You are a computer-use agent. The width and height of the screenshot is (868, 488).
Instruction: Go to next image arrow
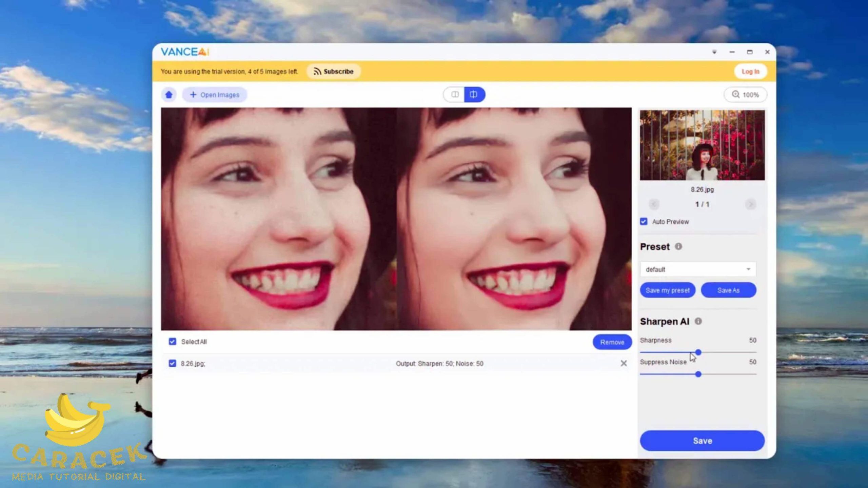750,204
